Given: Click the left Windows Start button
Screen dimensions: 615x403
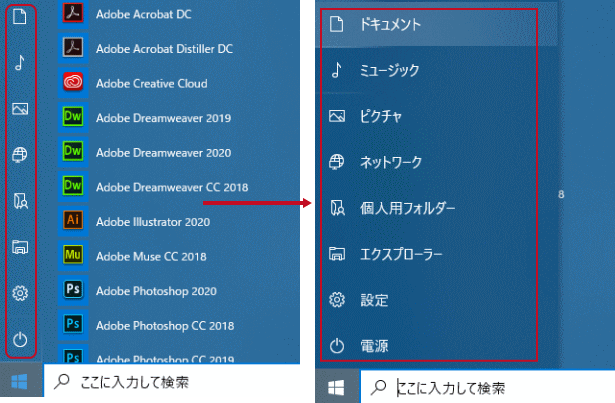Looking at the screenshot, I should [x=20, y=381].
